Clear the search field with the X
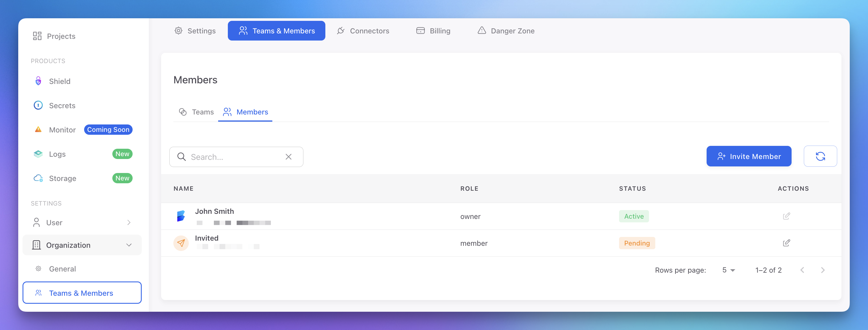The height and width of the screenshot is (330, 868). 289,156
